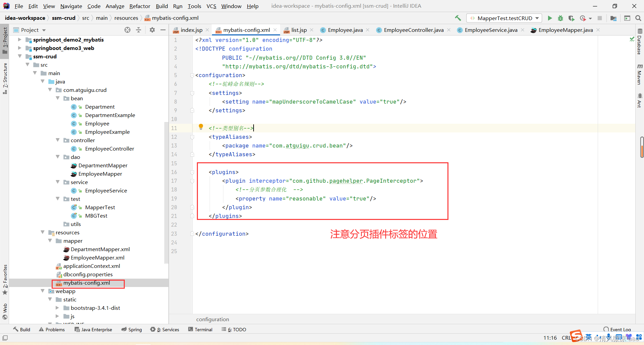Click the resources breadcrumb

coord(126,18)
